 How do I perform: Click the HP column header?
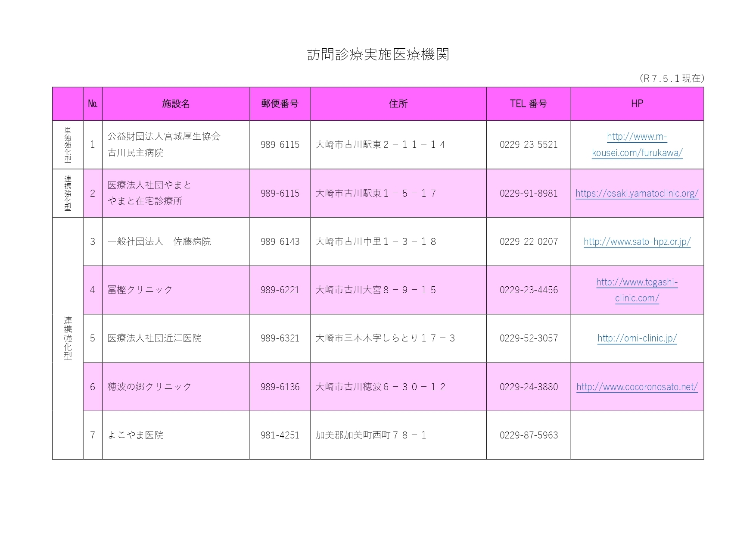pos(637,103)
